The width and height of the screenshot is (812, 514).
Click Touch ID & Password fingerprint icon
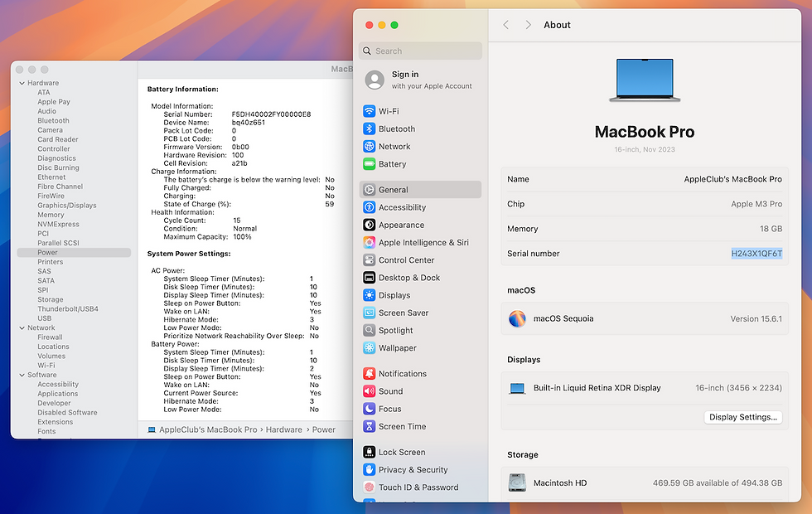coord(369,487)
